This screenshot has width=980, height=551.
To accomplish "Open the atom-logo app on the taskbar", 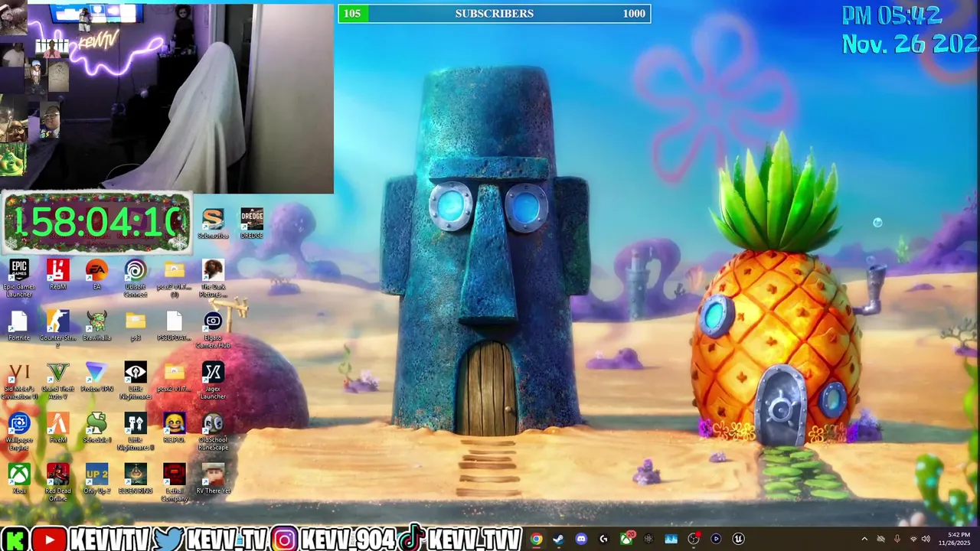I will pos(648,539).
